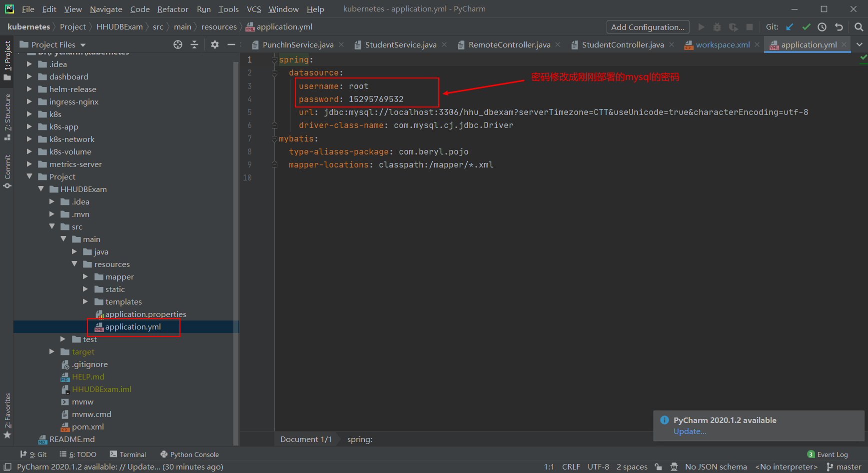Click the Git update project arrow icon
The height and width of the screenshot is (473, 868).
coord(790,27)
